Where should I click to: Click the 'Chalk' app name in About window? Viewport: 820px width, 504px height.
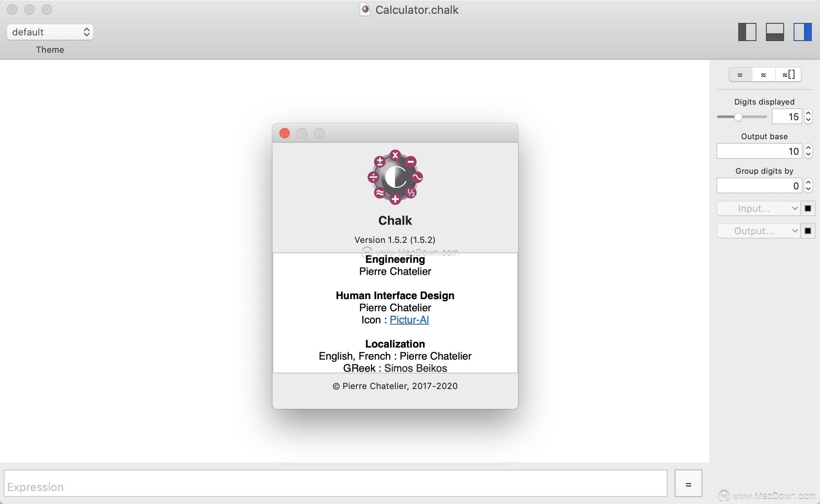pyautogui.click(x=395, y=220)
